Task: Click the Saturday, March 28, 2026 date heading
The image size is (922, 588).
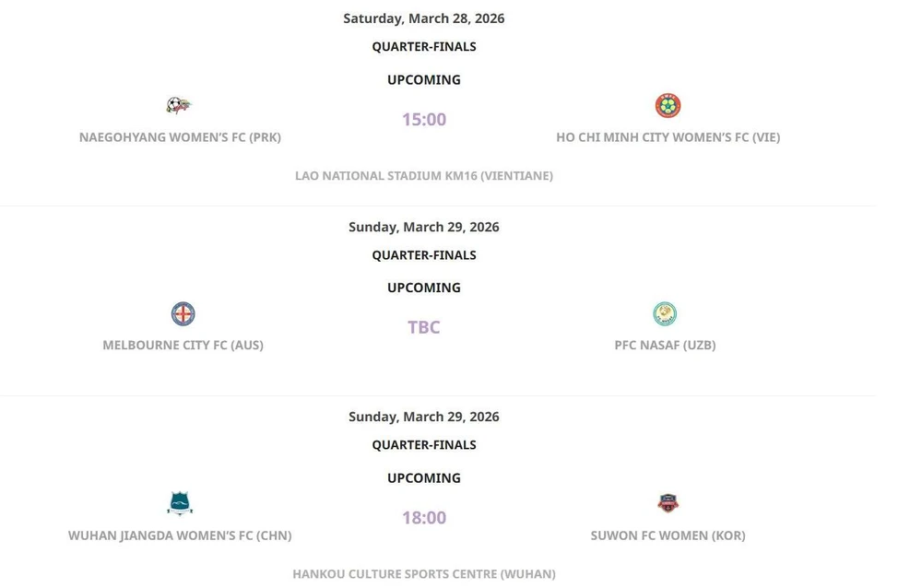Action: point(424,18)
